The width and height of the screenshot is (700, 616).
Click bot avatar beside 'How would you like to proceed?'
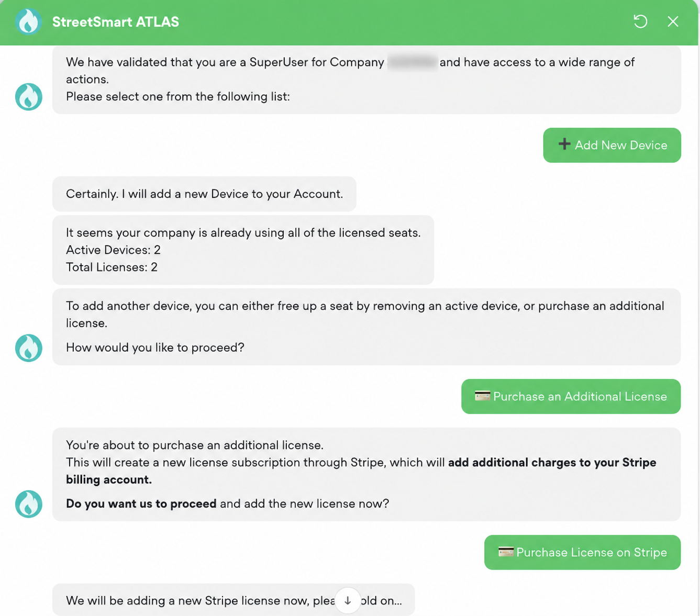[28, 348]
